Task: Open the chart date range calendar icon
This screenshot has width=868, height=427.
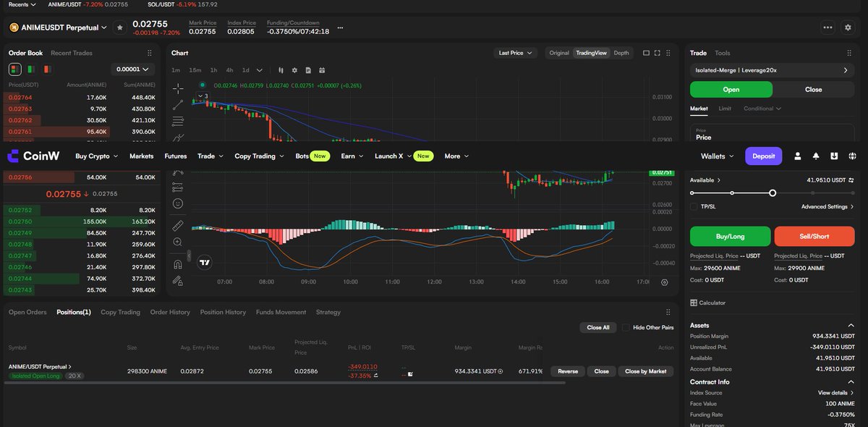Action: pos(322,70)
